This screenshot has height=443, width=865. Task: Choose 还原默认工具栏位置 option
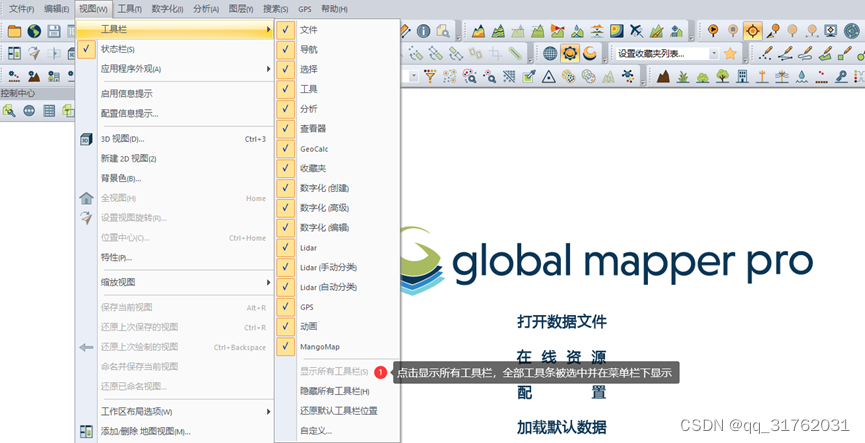coord(339,411)
